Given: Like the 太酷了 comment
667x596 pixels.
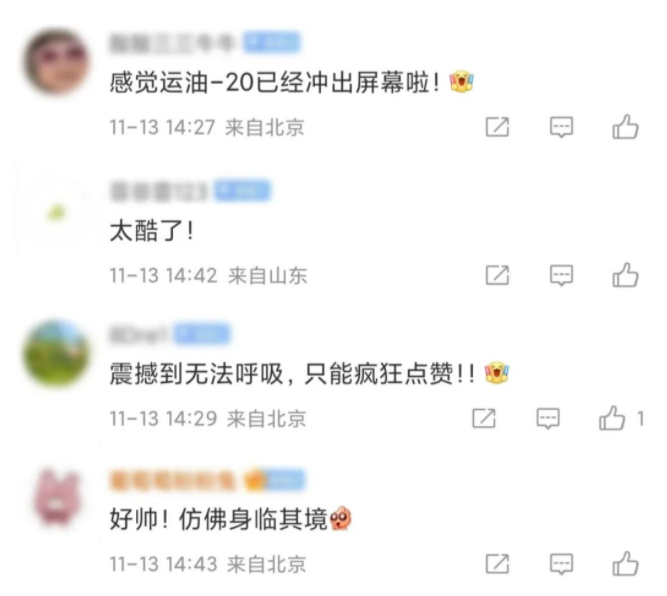Looking at the screenshot, I should [x=625, y=275].
